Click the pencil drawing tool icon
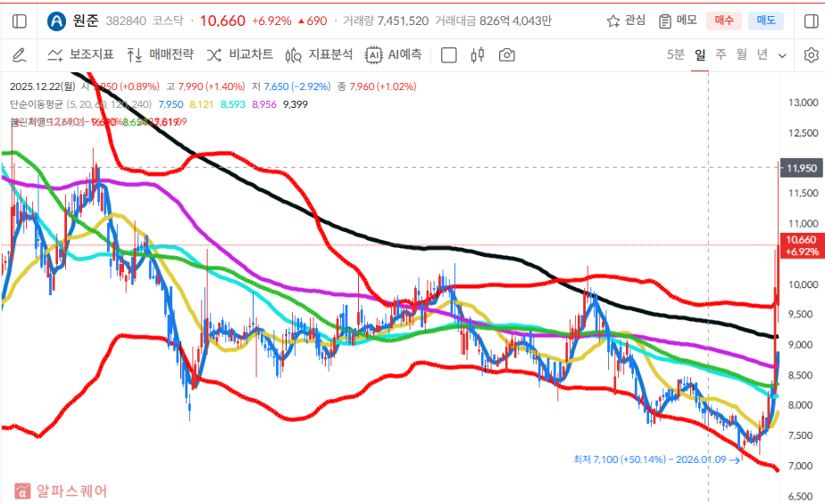Screen dimensions: 825x504 pyautogui.click(x=19, y=55)
